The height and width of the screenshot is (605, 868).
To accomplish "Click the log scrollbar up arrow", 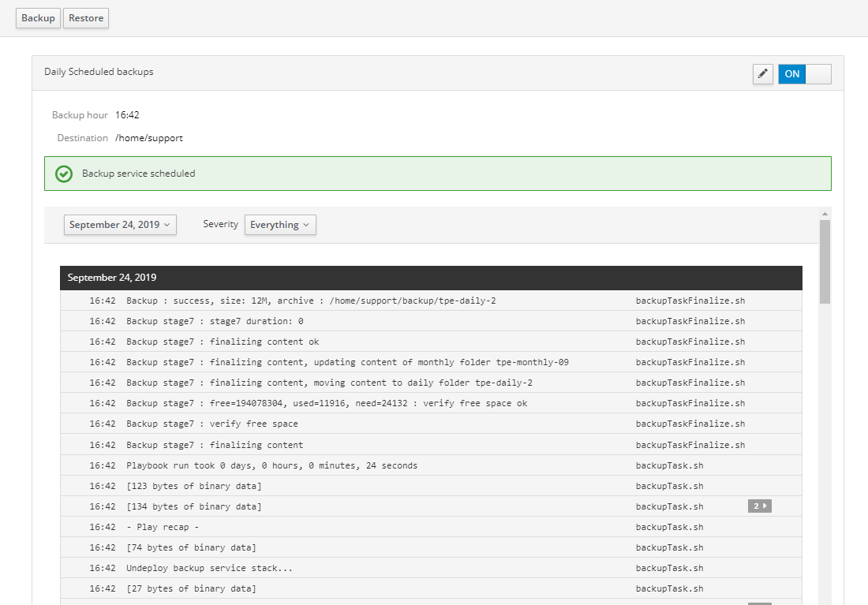I will pos(825,214).
